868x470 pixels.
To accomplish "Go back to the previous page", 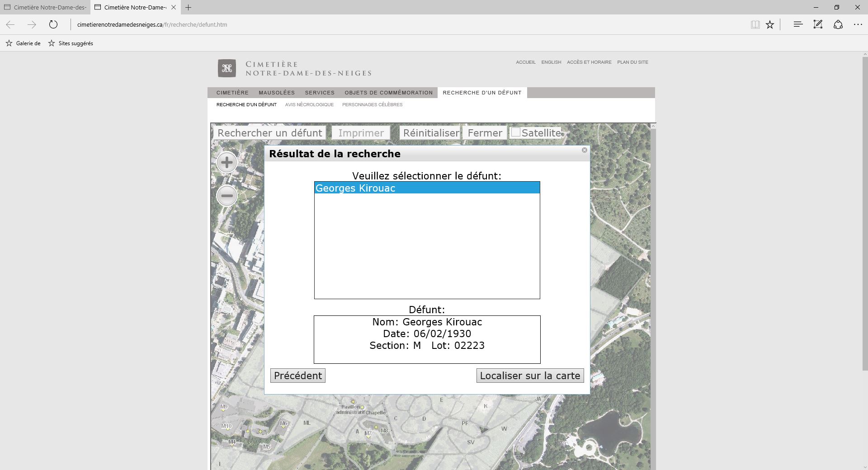I will 10,24.
